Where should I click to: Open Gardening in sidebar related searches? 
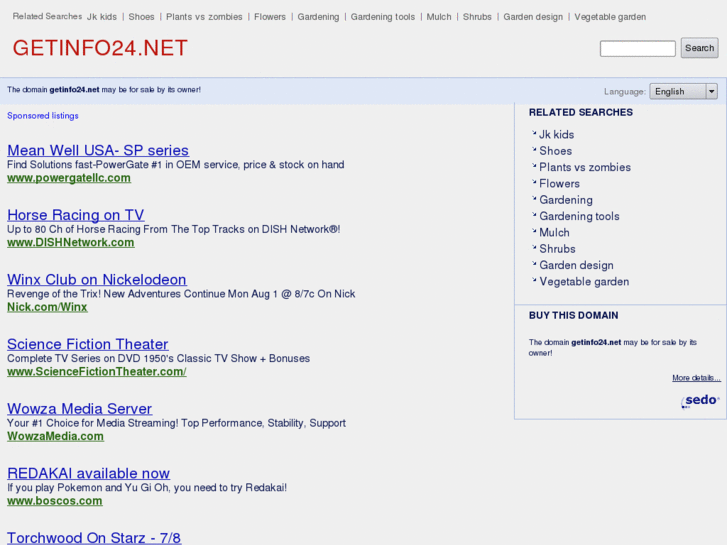566,200
